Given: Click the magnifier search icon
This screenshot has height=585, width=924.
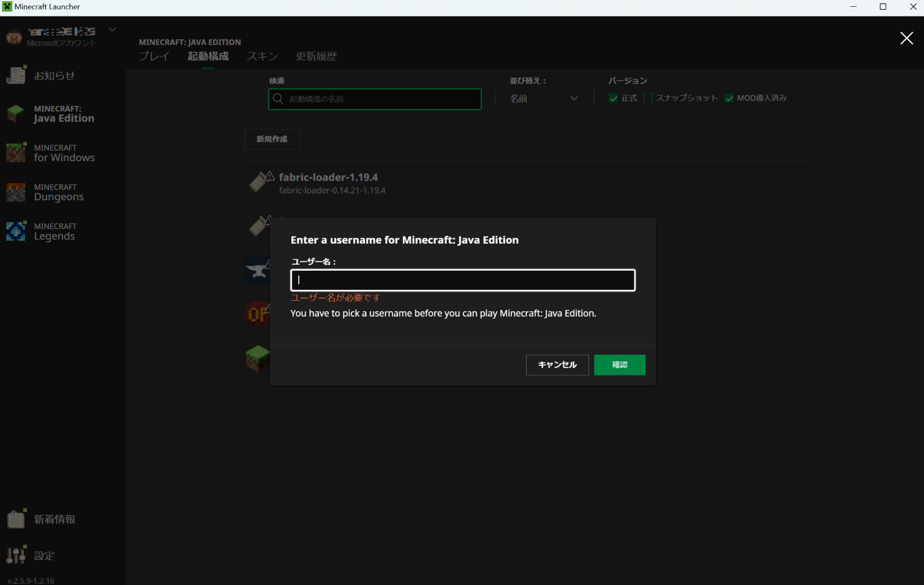Looking at the screenshot, I should [278, 99].
